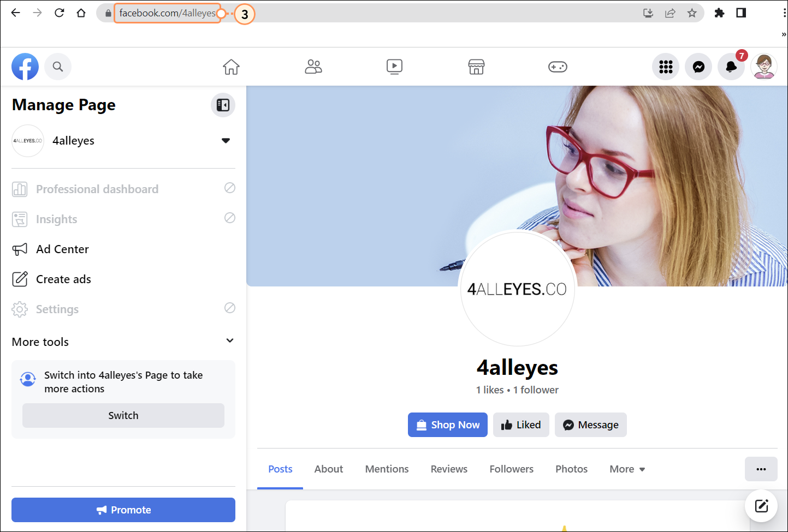Click the Facebook logo
This screenshot has height=532, width=788.
25,67
